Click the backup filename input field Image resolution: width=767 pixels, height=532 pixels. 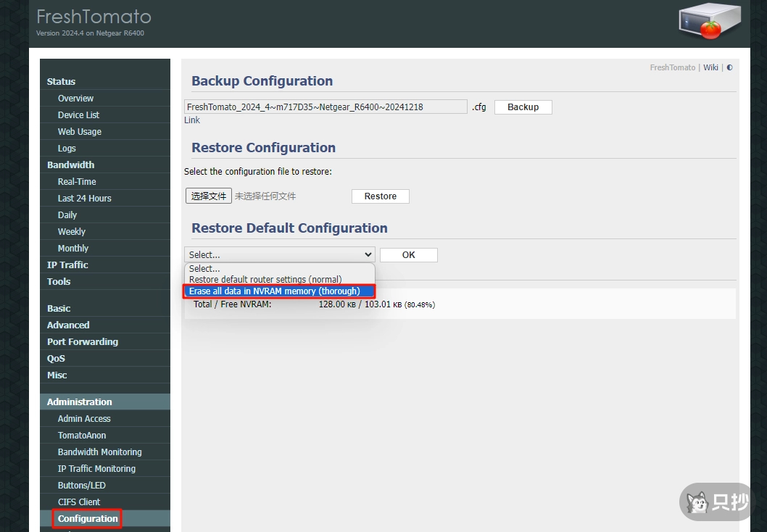pos(326,107)
